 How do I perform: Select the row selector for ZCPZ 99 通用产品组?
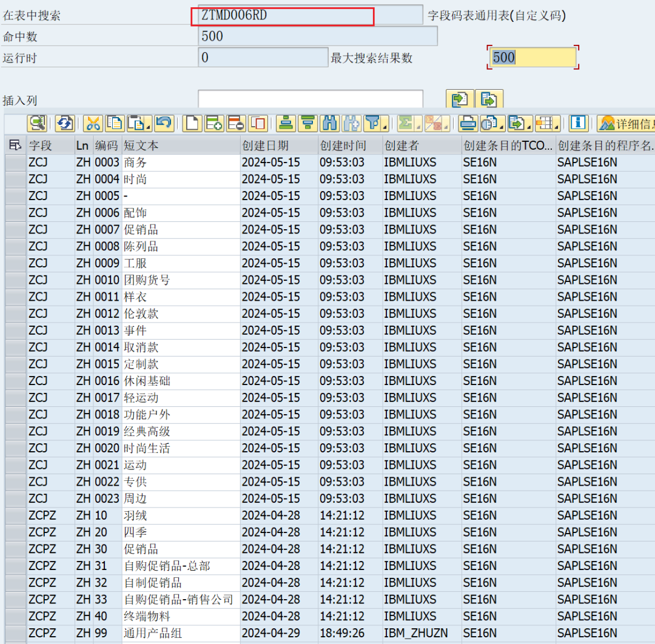click(15, 633)
